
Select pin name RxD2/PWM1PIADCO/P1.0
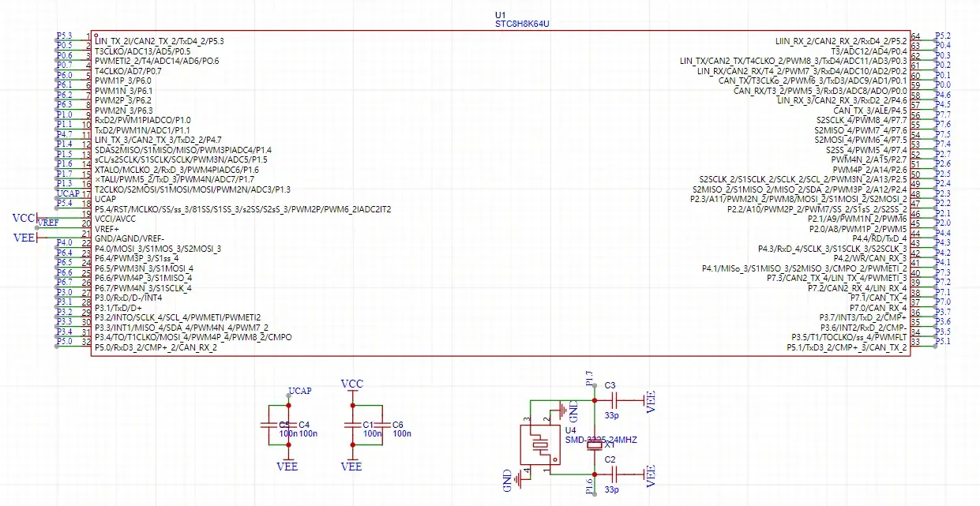142,120
